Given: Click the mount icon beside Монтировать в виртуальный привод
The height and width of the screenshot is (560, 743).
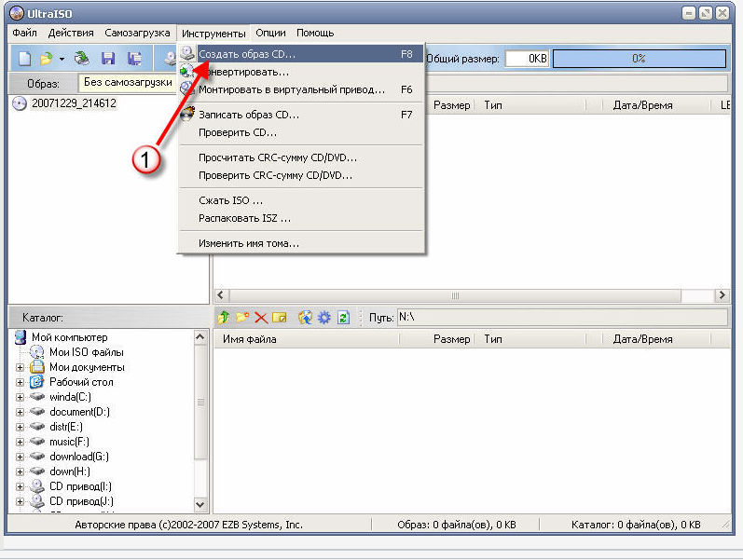Looking at the screenshot, I should pos(187,89).
